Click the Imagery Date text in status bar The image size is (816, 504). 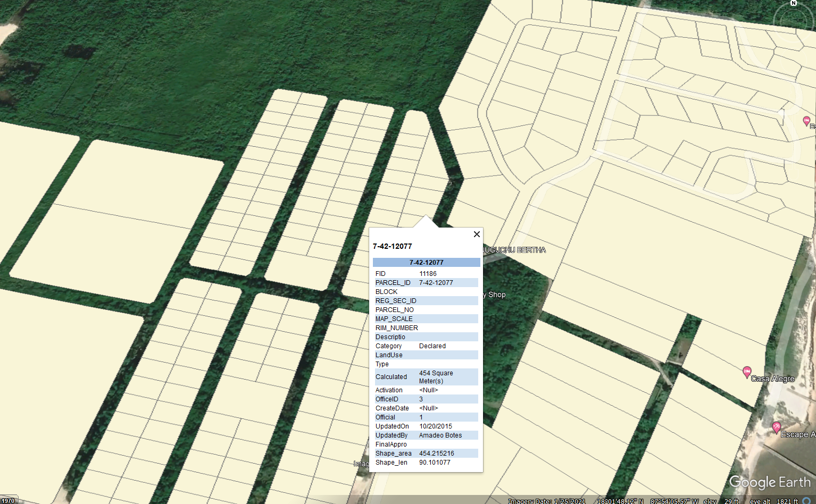click(547, 501)
